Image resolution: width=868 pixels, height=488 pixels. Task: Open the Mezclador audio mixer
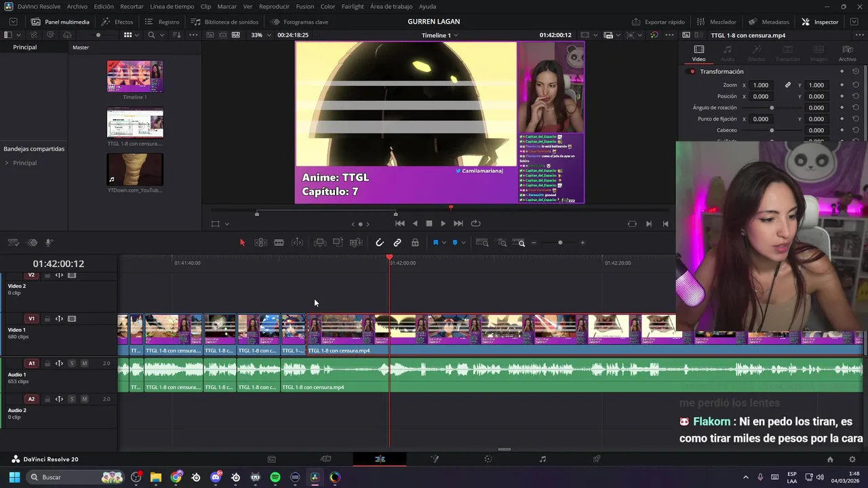pyautogui.click(x=716, y=22)
